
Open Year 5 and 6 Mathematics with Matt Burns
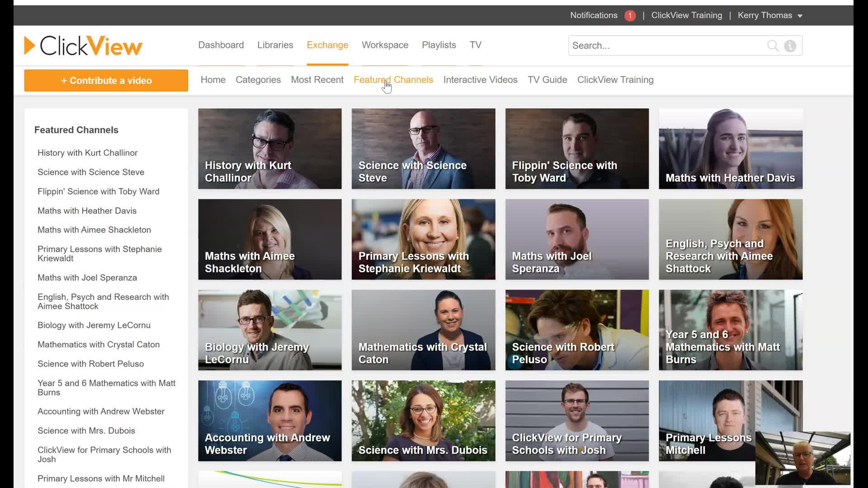coord(731,330)
